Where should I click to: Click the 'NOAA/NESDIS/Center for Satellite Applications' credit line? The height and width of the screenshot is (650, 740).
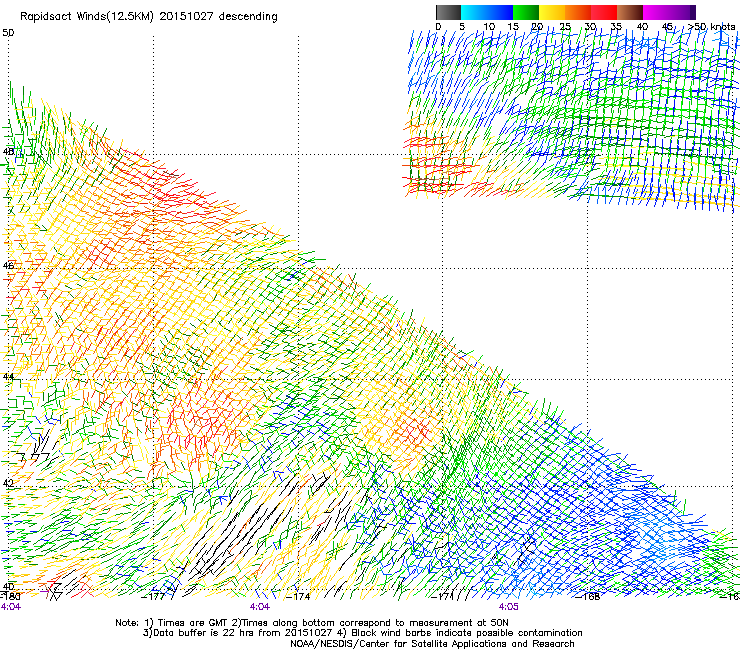pos(432,644)
